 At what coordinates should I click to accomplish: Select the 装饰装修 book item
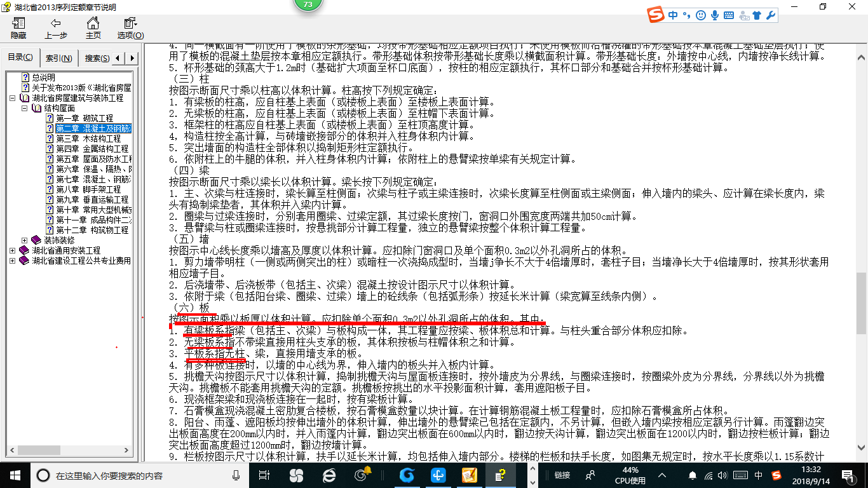(59, 240)
